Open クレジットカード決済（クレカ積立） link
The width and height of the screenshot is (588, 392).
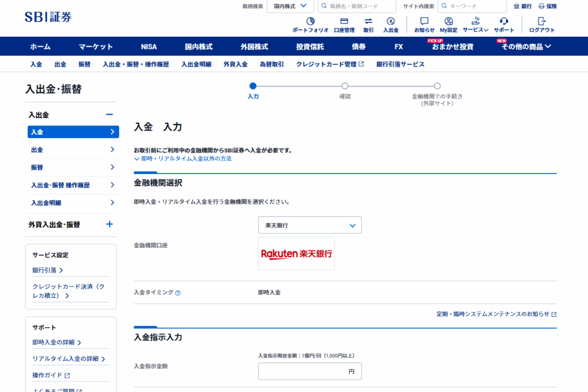[x=69, y=291]
